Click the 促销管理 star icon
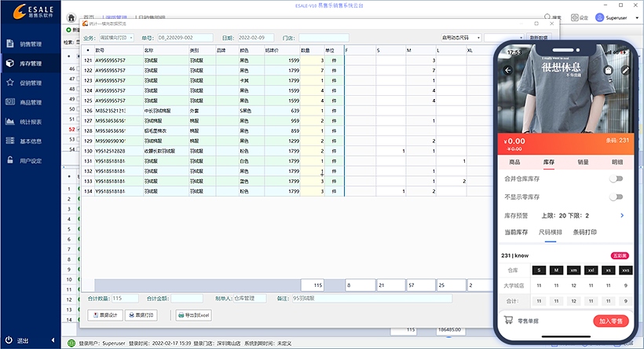The width and height of the screenshot is (644, 349). (x=9, y=83)
